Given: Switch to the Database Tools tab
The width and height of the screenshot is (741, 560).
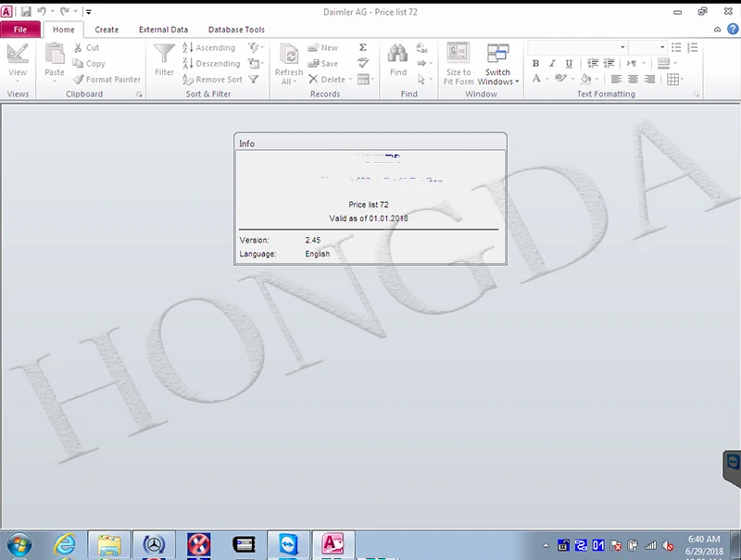Looking at the screenshot, I should (x=236, y=30).
